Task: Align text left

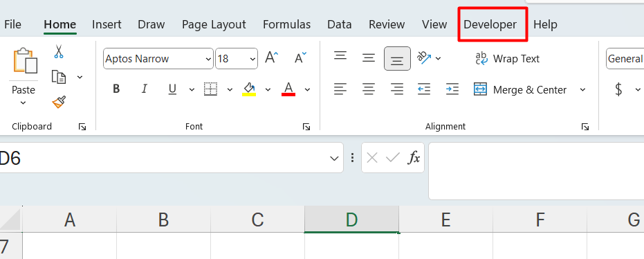Action: pos(340,89)
